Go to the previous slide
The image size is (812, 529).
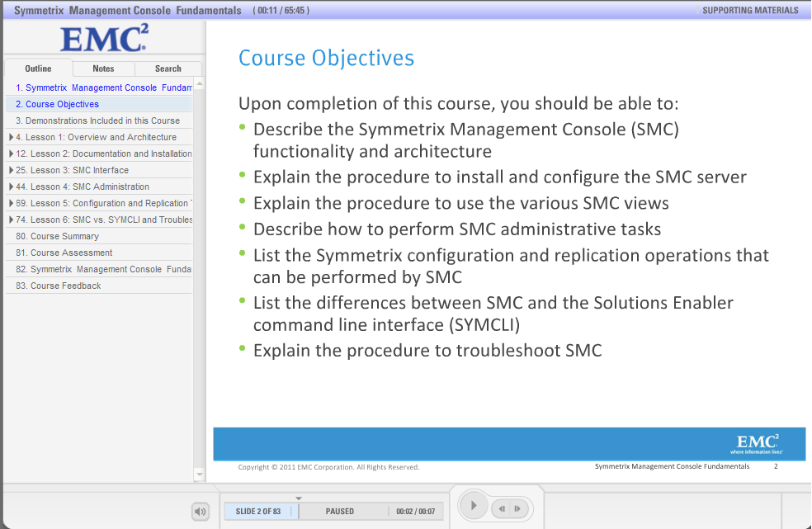[x=501, y=509]
